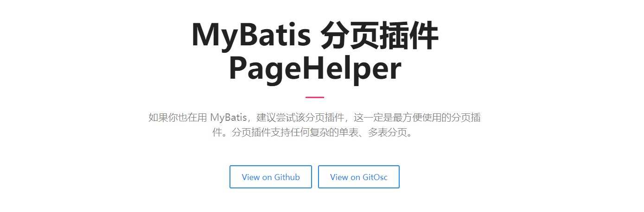This screenshot has width=644, height=212.
Task: Click the phrase 分页插件支持任何复杂的
Action: (x=282, y=133)
